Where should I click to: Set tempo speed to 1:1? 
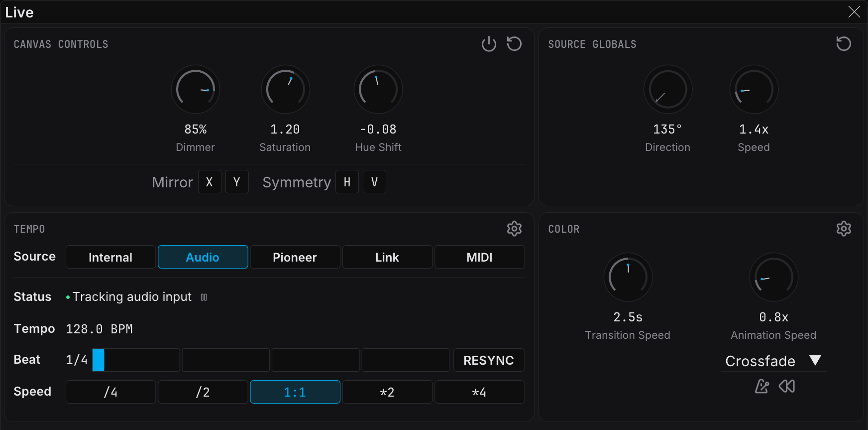295,392
